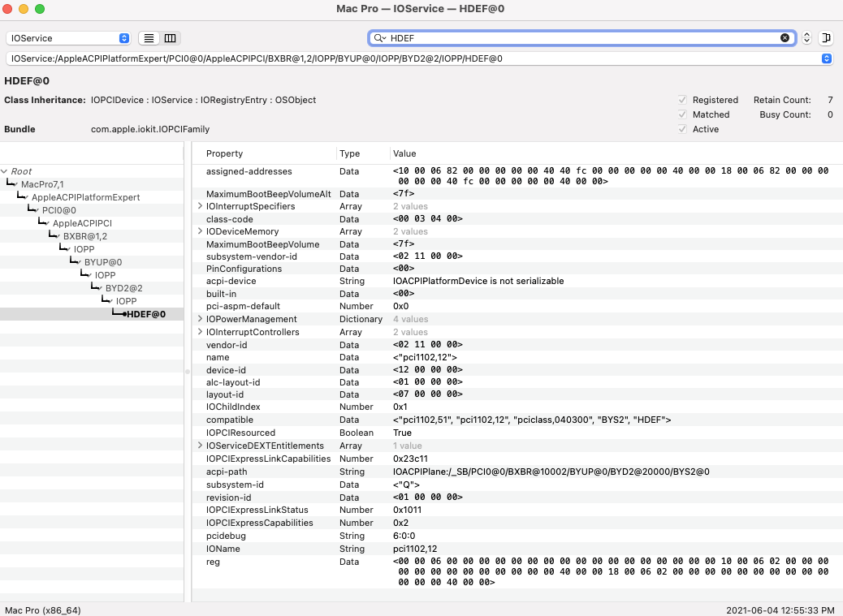Viewport: 843px width, 616px height.
Task: Toggle the Registered checkbox
Action: [682, 100]
